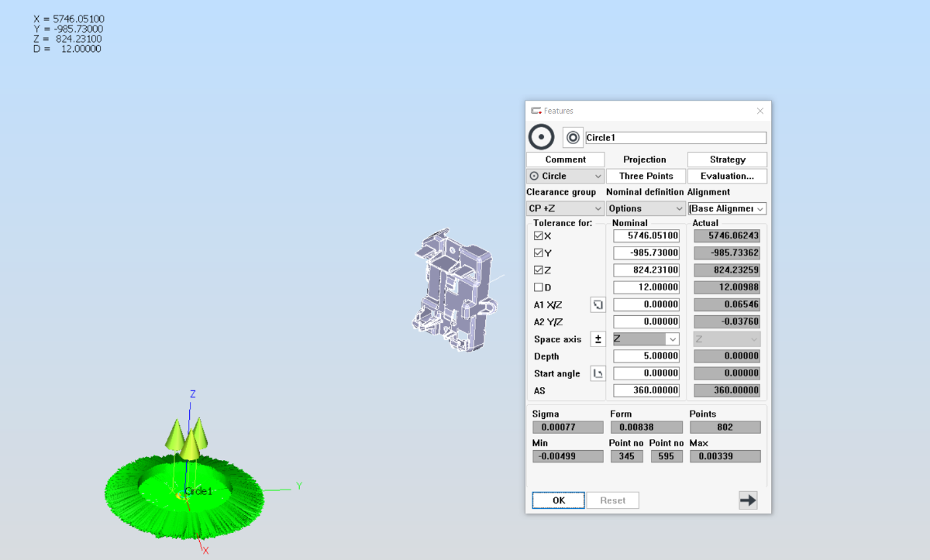Uncheck the Z tolerance checkbox
930x560 pixels.
click(539, 270)
